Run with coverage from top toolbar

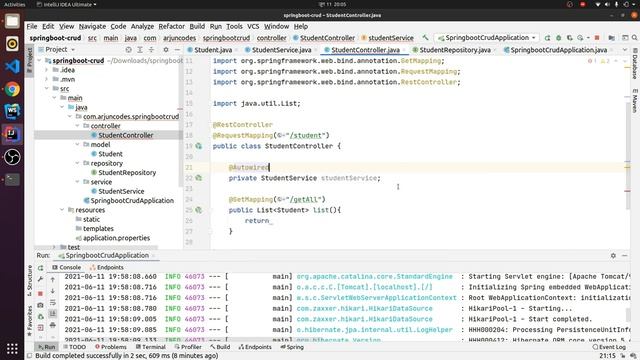pyautogui.click(x=569, y=38)
